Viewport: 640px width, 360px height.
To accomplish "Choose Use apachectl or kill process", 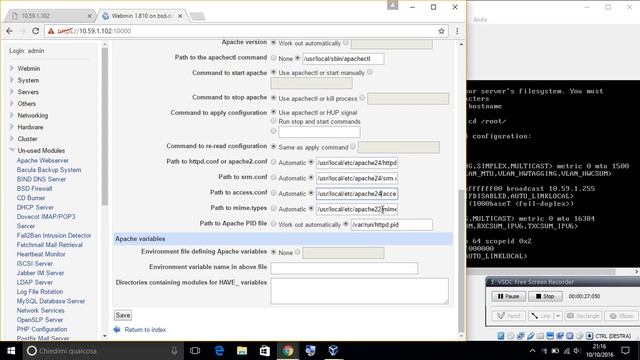I will 274,98.
